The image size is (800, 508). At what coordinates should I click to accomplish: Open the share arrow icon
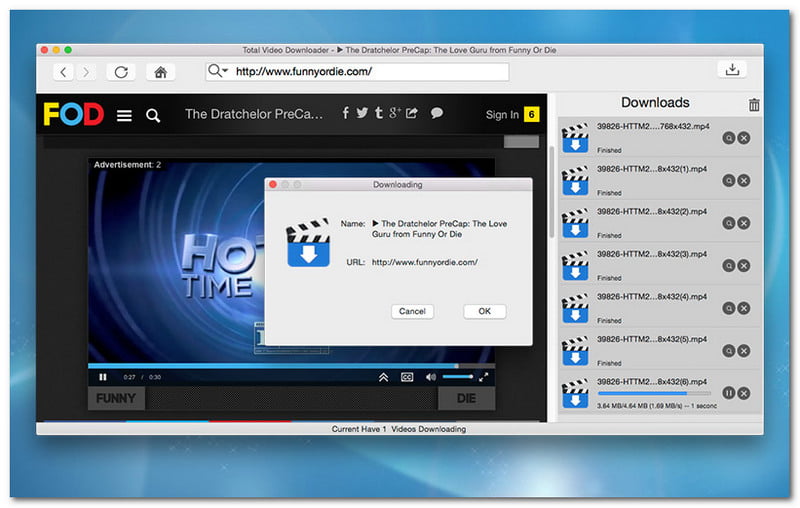tap(412, 113)
